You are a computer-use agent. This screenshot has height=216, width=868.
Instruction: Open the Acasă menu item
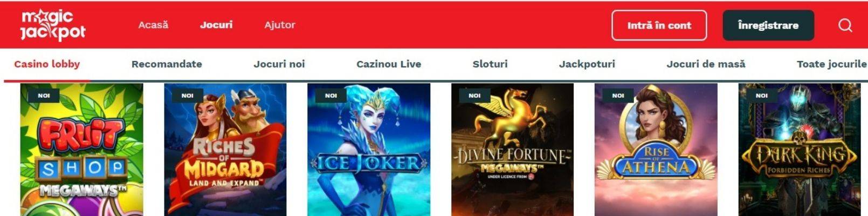(x=153, y=25)
